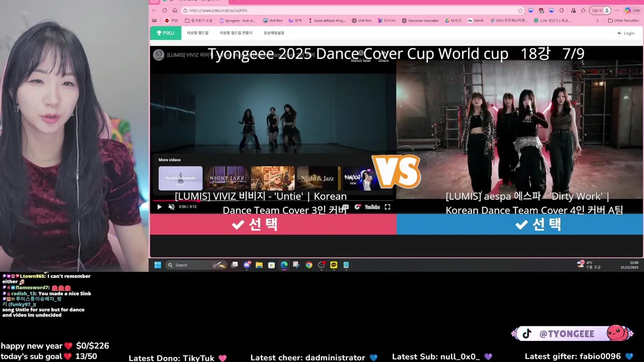Bookmark the page with the star icon
644x362 pixels.
(x=520, y=10)
